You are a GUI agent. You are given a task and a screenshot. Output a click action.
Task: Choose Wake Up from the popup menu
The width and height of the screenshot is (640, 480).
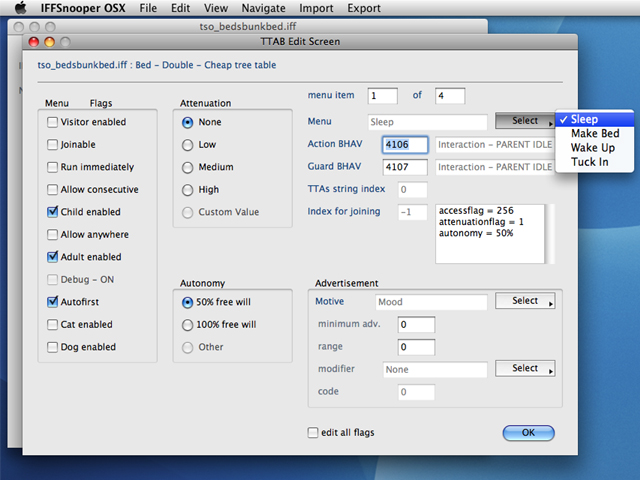pos(595,148)
